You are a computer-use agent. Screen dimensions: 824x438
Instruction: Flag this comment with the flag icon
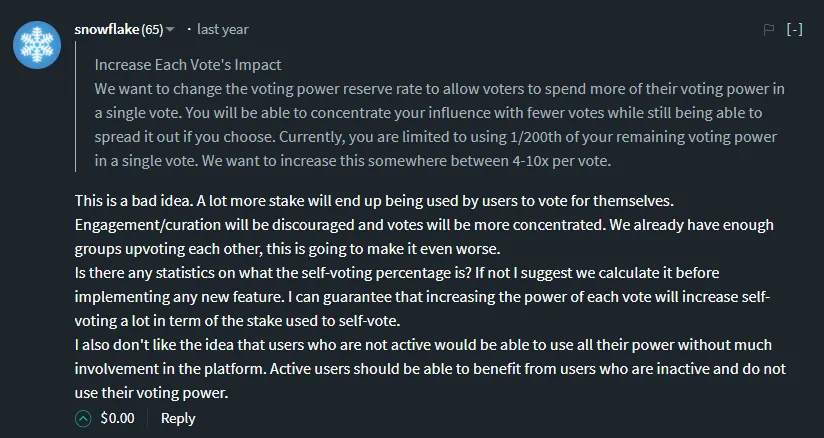(768, 30)
